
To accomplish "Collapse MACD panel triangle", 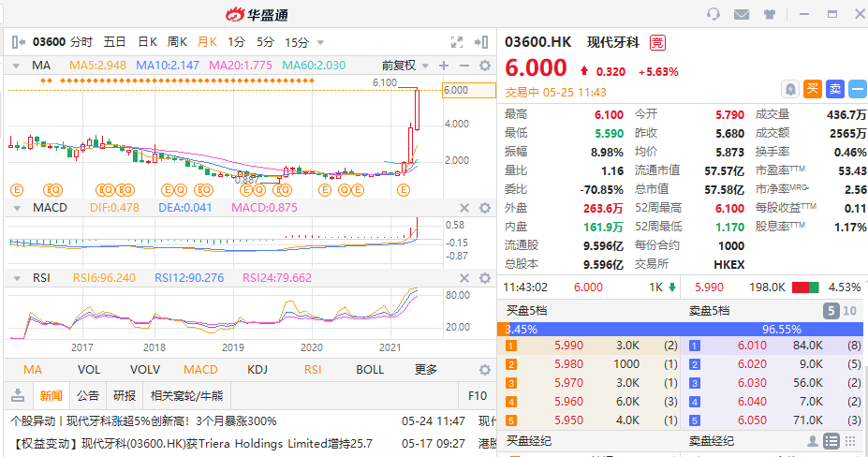I will pos(17,208).
